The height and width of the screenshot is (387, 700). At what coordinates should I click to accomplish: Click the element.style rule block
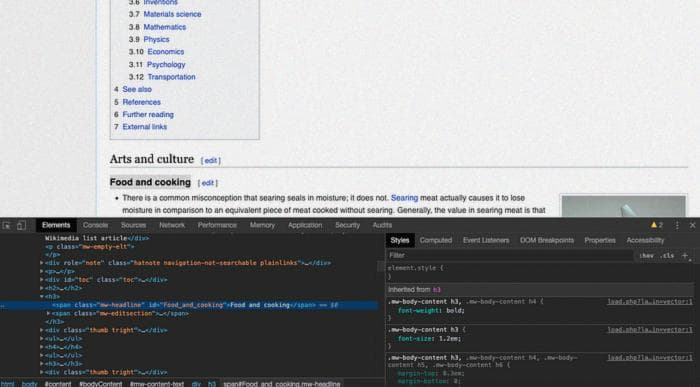(540, 272)
